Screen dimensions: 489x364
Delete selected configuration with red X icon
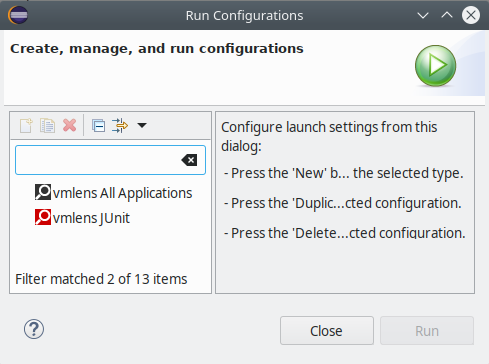(70, 126)
